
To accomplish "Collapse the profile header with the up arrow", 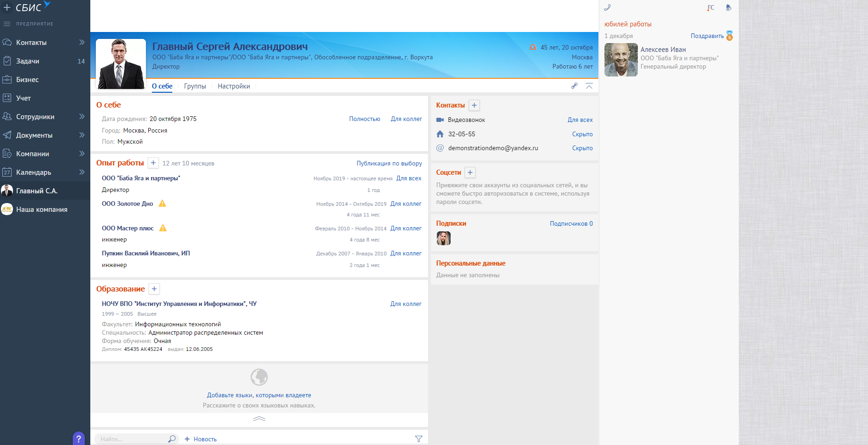I will [589, 86].
